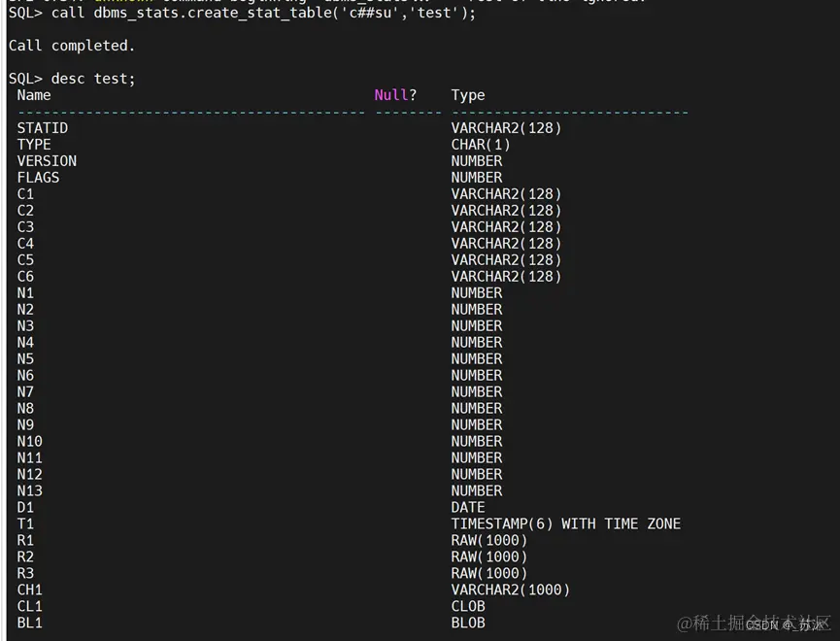Image resolution: width=840 pixels, height=641 pixels.
Task: Click VARCHAR2(128) type in STATID row
Action: pyautogui.click(x=506, y=128)
